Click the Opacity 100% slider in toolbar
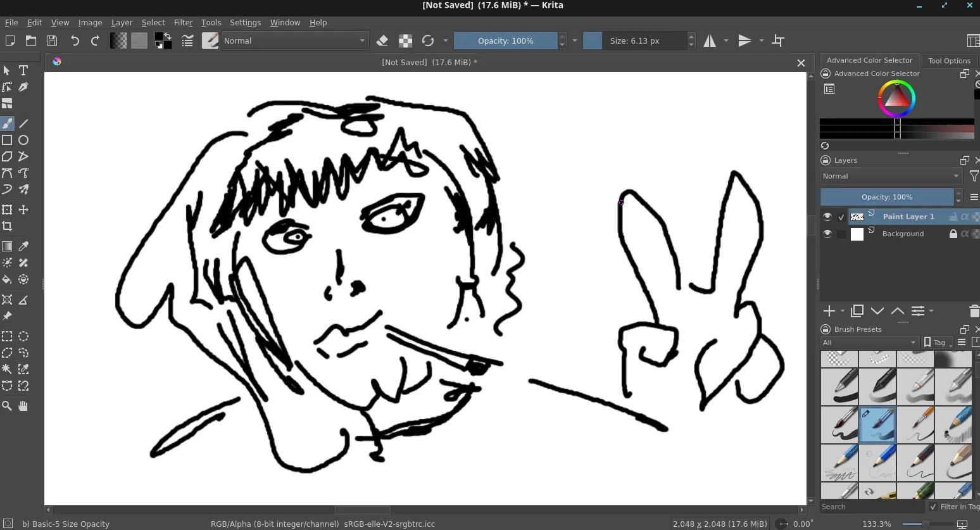Screen dimensions: 980x530 (506, 41)
